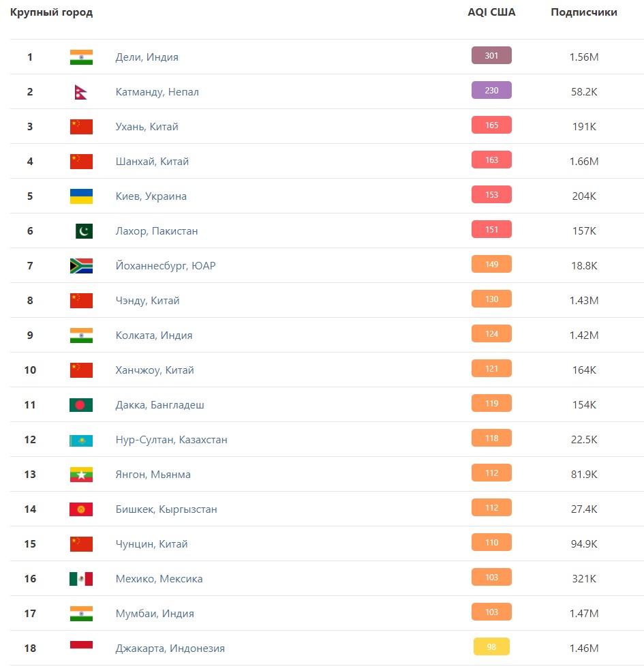Click the AQI США column header
Screen dimensions: 644x671
click(491, 12)
